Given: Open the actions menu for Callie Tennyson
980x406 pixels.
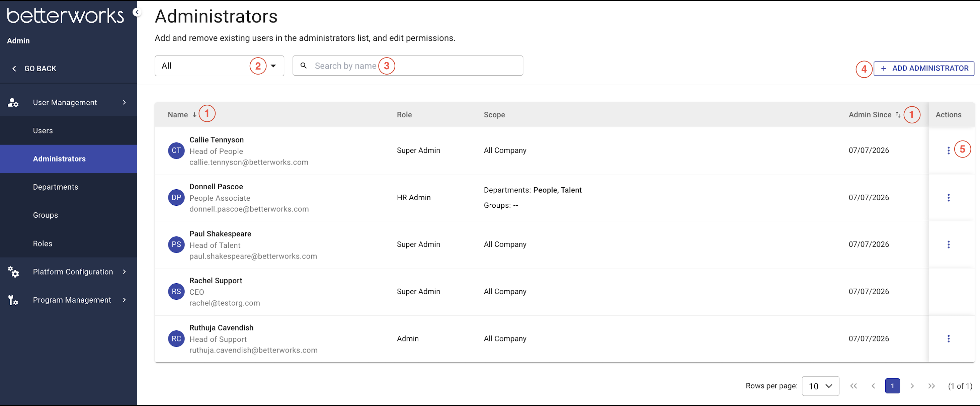Looking at the screenshot, I should [x=948, y=150].
